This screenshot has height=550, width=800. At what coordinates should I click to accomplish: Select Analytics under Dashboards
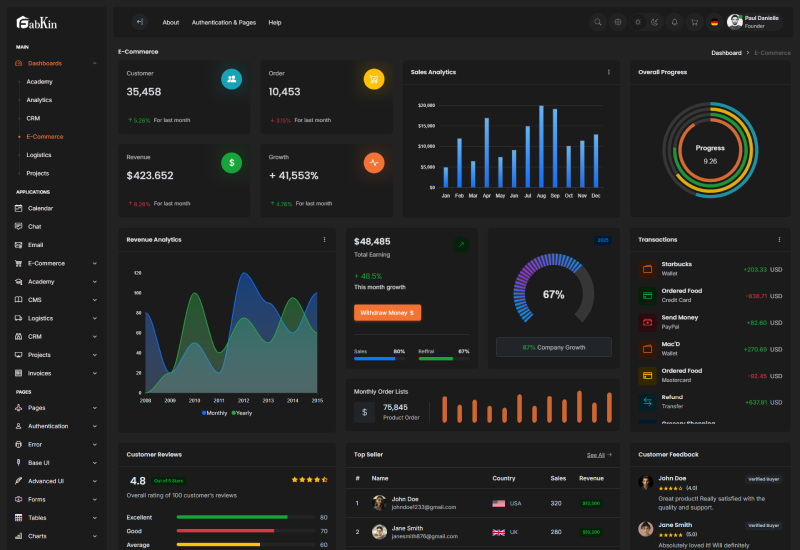(40, 100)
